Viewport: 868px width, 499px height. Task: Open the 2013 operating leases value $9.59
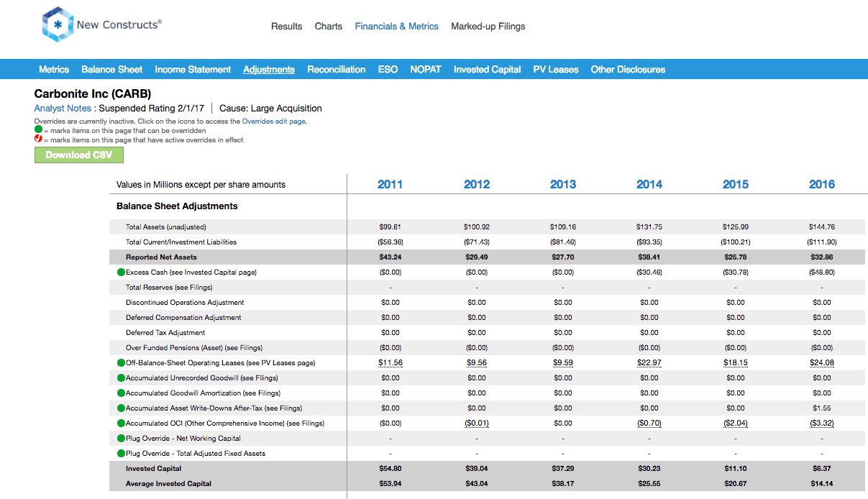point(563,363)
